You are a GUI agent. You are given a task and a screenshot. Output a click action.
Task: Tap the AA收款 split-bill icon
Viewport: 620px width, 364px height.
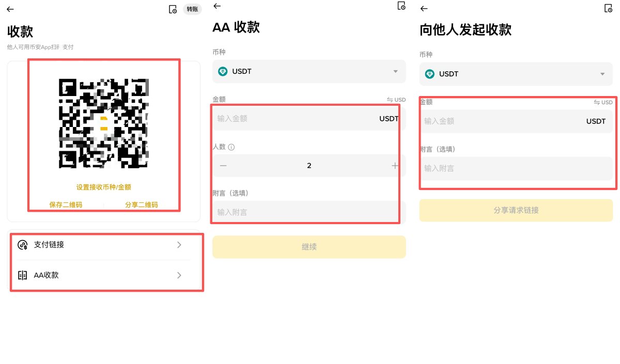coord(23,275)
